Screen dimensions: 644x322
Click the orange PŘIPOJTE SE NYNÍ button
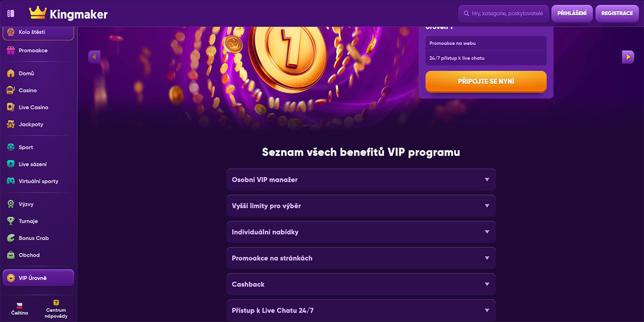[x=486, y=82]
